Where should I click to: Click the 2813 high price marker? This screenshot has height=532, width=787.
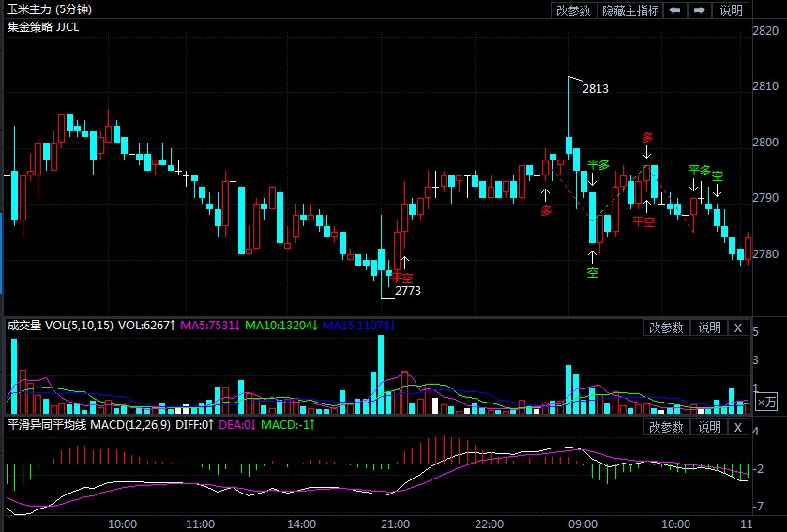point(596,89)
